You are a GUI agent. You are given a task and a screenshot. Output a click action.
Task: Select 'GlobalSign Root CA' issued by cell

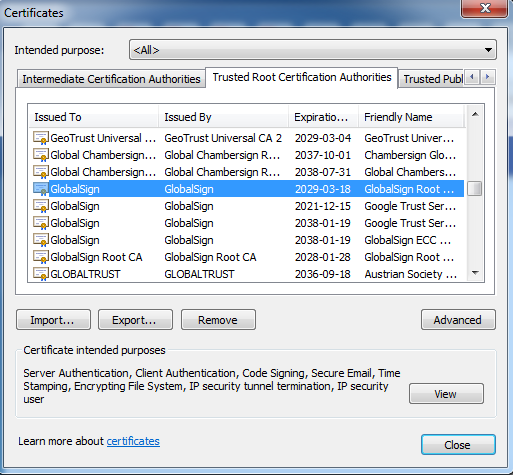click(210, 257)
